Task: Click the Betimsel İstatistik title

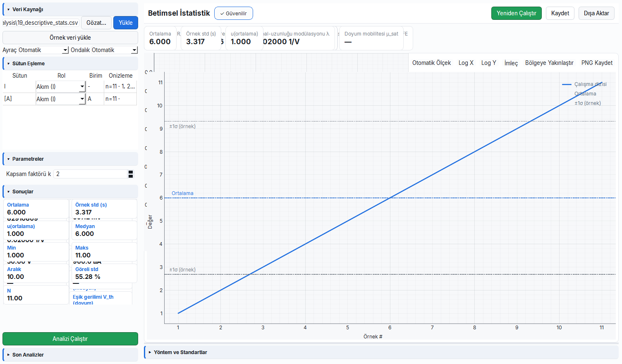Action: (x=179, y=13)
